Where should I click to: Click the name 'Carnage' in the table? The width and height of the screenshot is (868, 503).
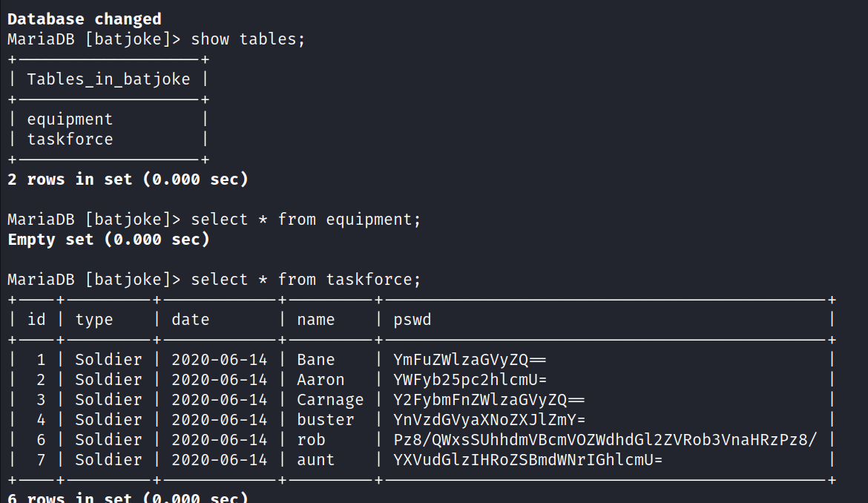(330, 400)
